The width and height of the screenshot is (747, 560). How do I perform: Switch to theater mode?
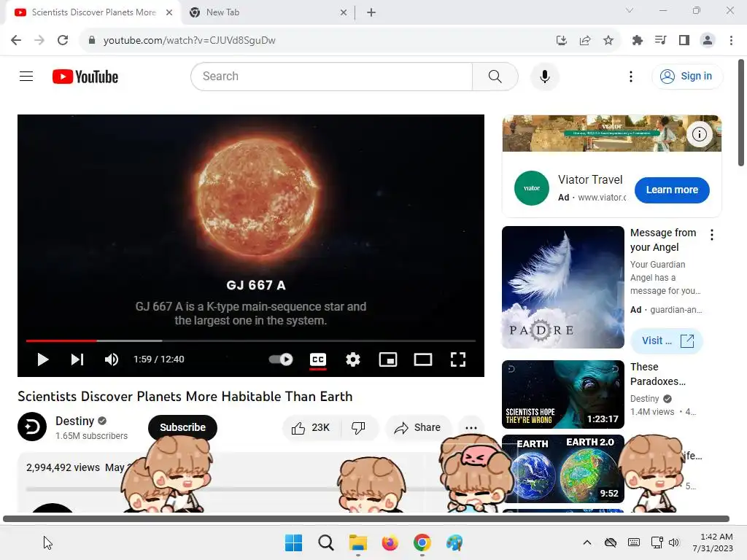(423, 359)
